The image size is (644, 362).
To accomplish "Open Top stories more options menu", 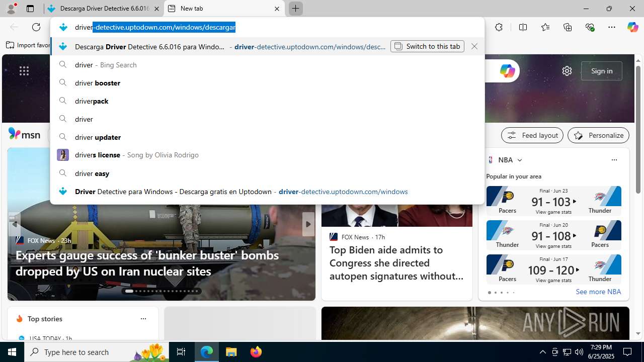I will pos(143,319).
